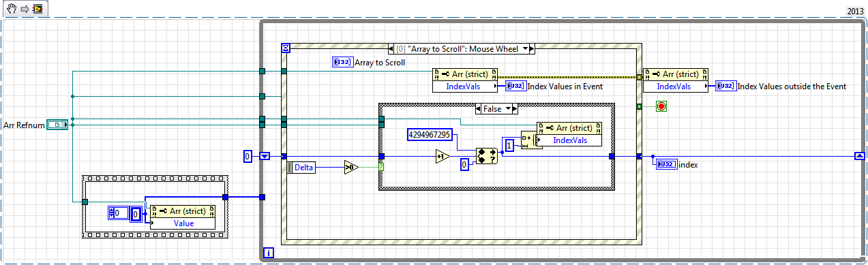This screenshot has width=868, height=265.
Task: Open the event case selector dropdown arrow
Action: (x=524, y=49)
